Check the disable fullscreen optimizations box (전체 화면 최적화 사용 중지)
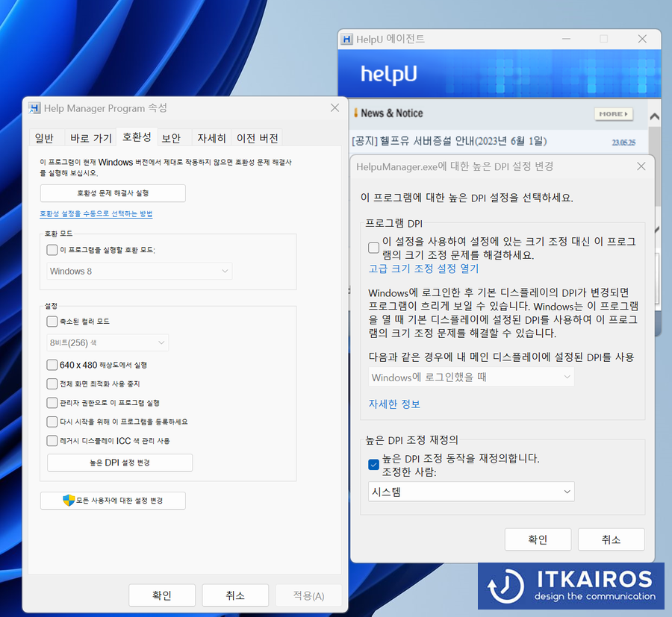The height and width of the screenshot is (617, 672). click(52, 383)
